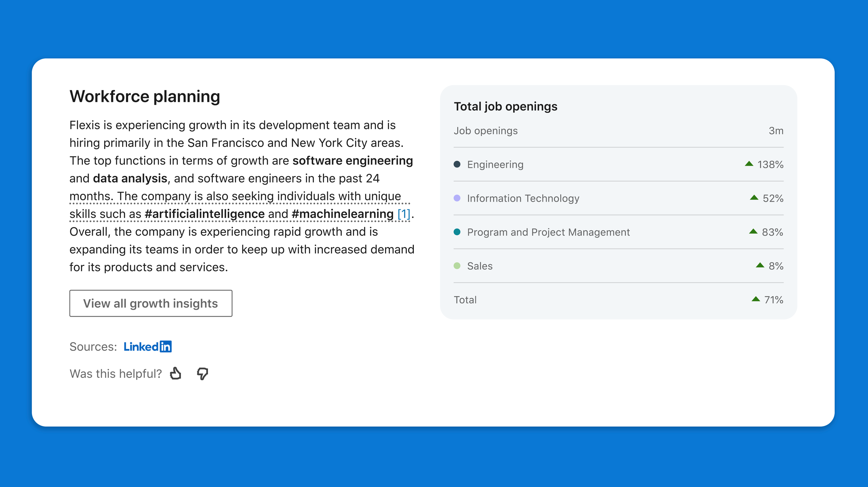This screenshot has width=868, height=487.
Task: Click Information Technology growth arrow icon
Action: pyautogui.click(x=754, y=198)
